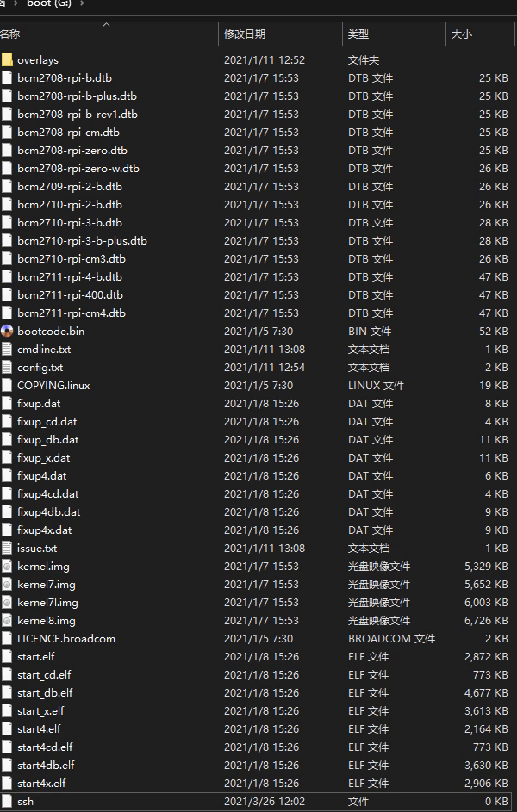Screen dimensions: 517x812
Task: Select the file name fixup4db.dat
Action: (49, 512)
